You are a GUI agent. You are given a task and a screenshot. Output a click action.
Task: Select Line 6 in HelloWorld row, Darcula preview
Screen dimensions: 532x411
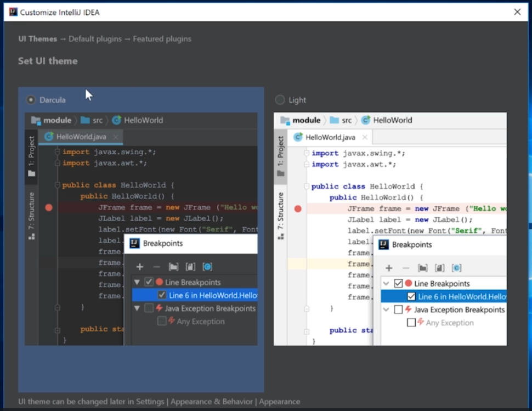pos(194,295)
